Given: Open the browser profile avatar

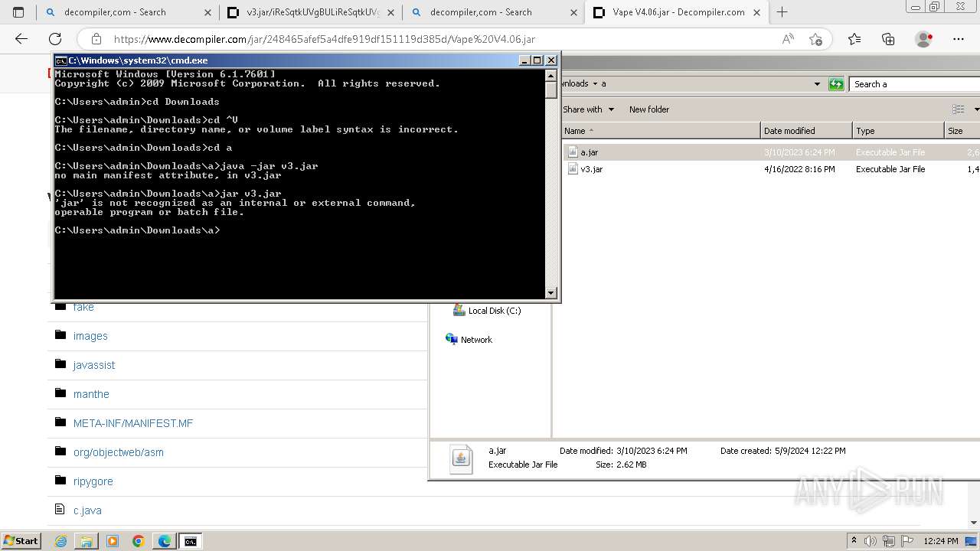Looking at the screenshot, I should point(924,39).
